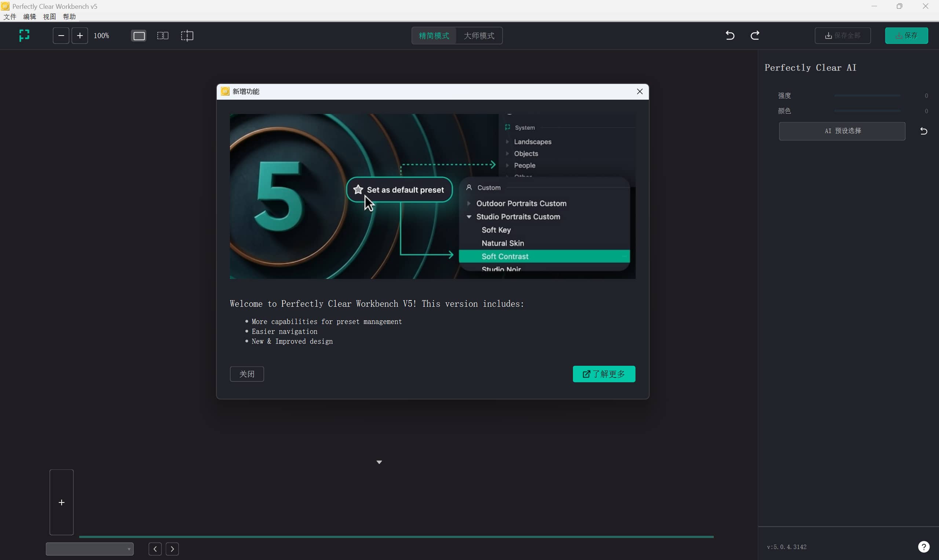Image resolution: width=939 pixels, height=560 pixels.
Task: Click the welcome banner image in dialog
Action: click(432, 196)
